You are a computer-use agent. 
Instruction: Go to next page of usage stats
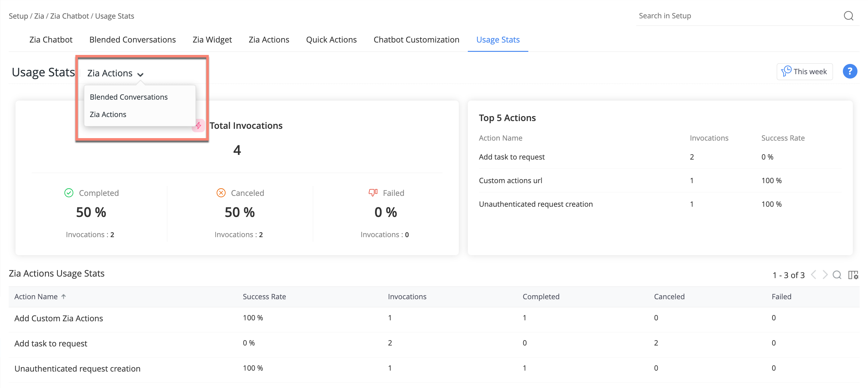tap(825, 275)
